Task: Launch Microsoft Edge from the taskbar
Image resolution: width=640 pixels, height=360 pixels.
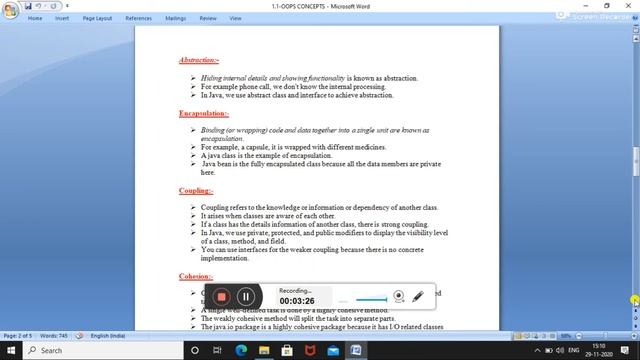Action: [241, 350]
